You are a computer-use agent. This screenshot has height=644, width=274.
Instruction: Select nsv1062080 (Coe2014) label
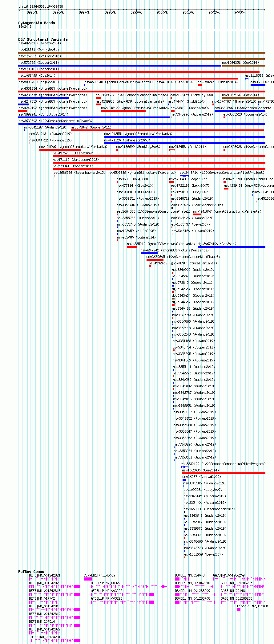click(200, 470)
